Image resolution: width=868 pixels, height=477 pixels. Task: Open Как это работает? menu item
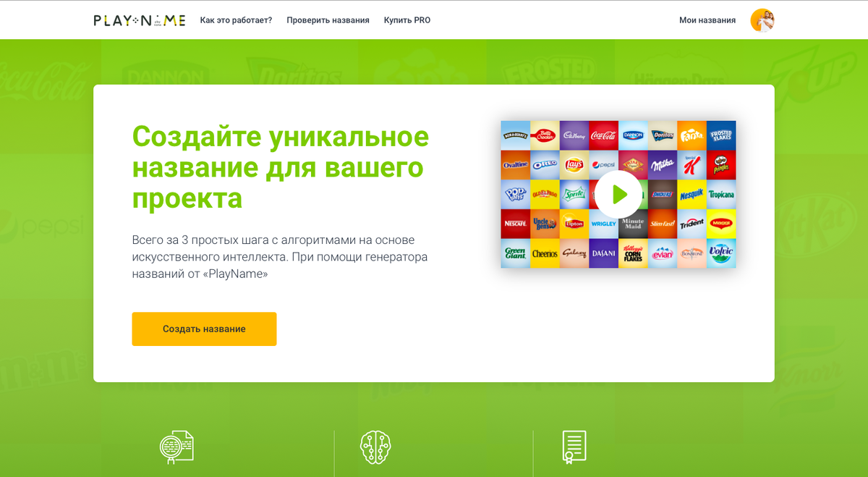[x=236, y=20]
